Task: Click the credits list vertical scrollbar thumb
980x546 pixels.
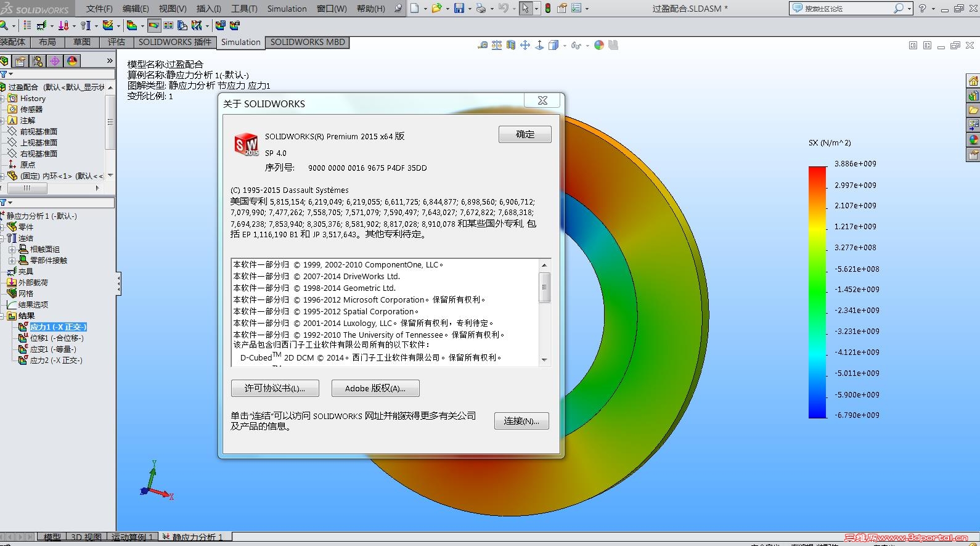Action: (544, 287)
